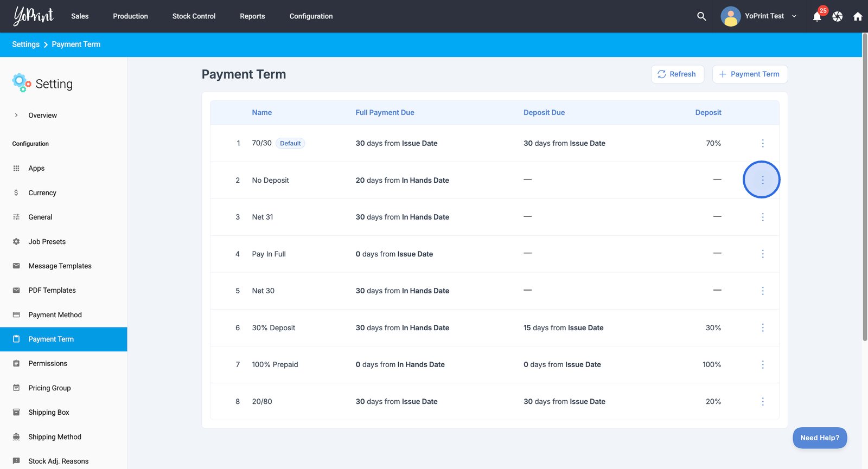Click the Refresh button

click(x=677, y=74)
